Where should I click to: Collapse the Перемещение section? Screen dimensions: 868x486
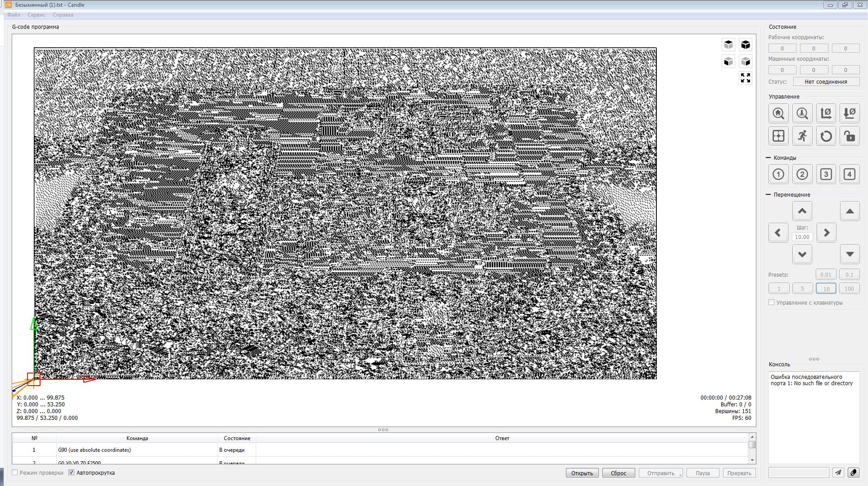(769, 195)
